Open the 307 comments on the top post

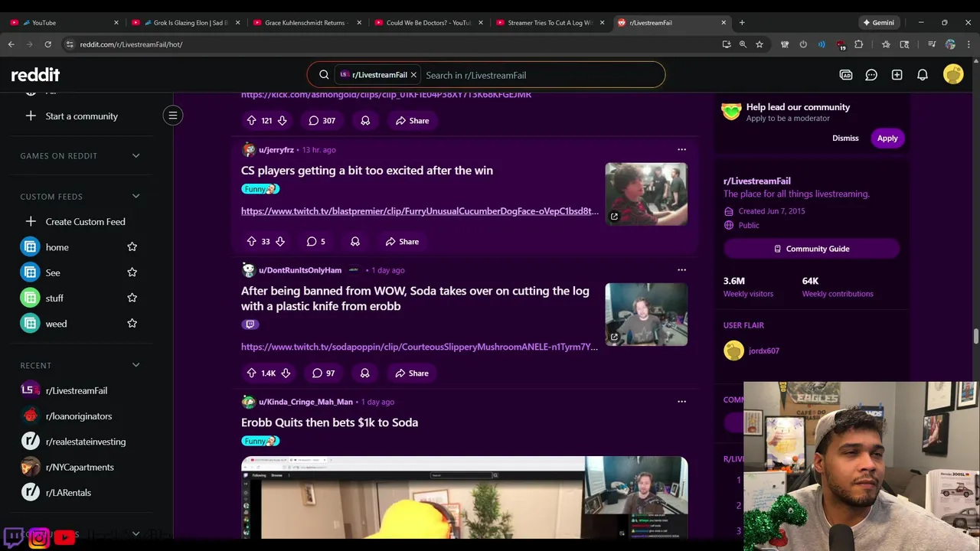click(x=322, y=120)
